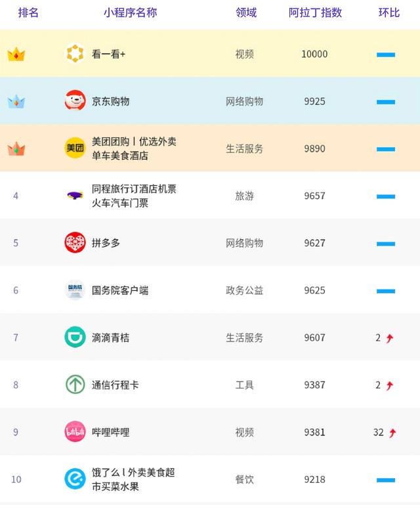Click the yellow 美团 logo icon
This screenshot has width=420, height=505.
[x=75, y=148]
